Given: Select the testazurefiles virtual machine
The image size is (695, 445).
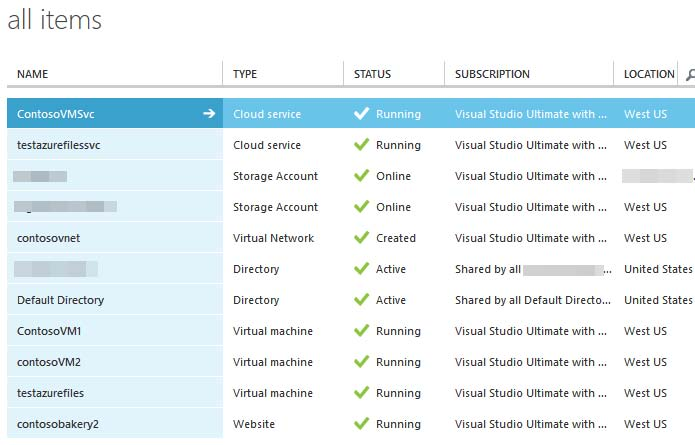Looking at the screenshot, I should (55, 393).
